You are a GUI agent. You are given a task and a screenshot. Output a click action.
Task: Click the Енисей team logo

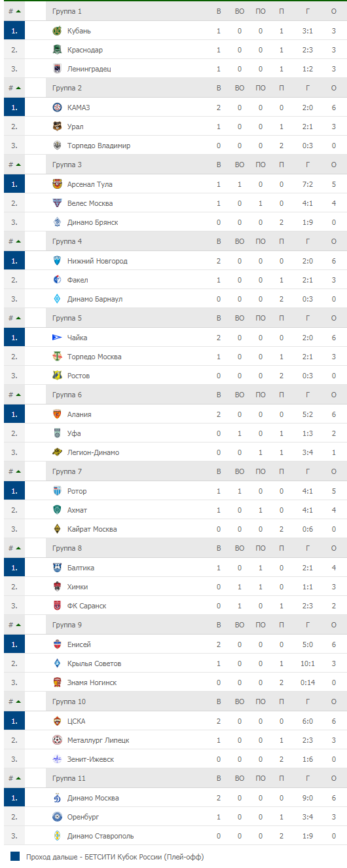click(x=57, y=644)
